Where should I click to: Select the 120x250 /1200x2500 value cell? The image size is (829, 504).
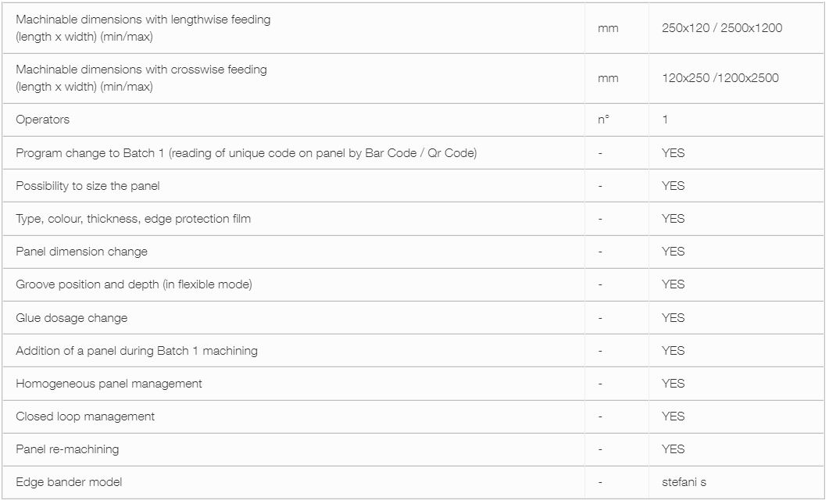click(720, 78)
